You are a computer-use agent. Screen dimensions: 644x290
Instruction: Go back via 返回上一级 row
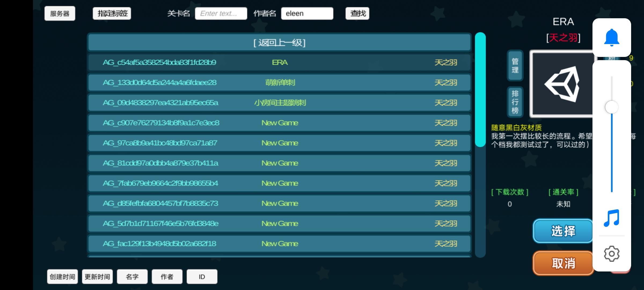tap(279, 43)
